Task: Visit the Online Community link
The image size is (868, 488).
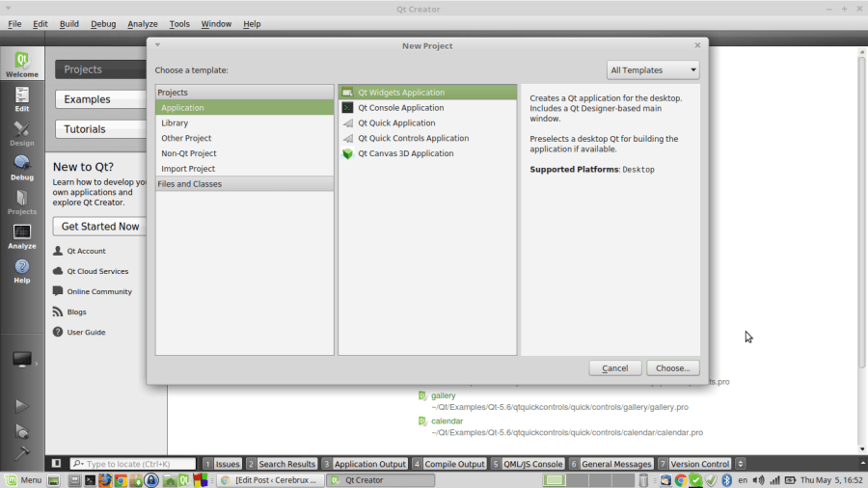Action: pyautogui.click(x=99, y=291)
